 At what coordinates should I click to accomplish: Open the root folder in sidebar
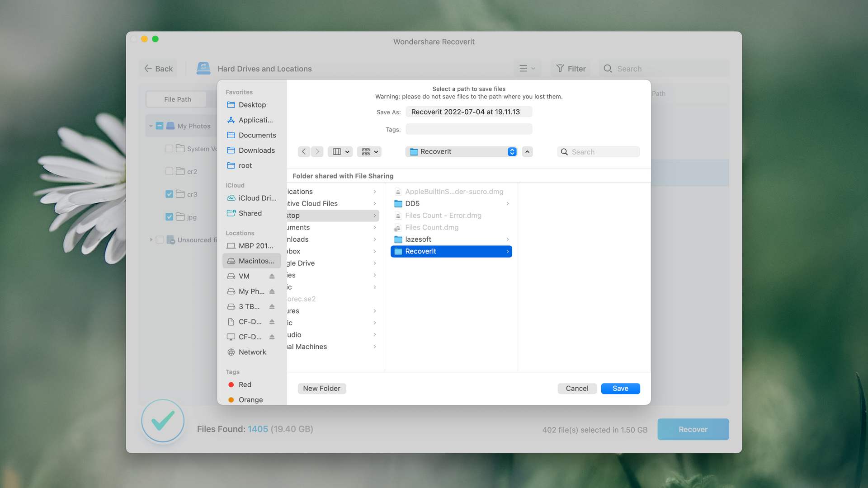[252, 165]
